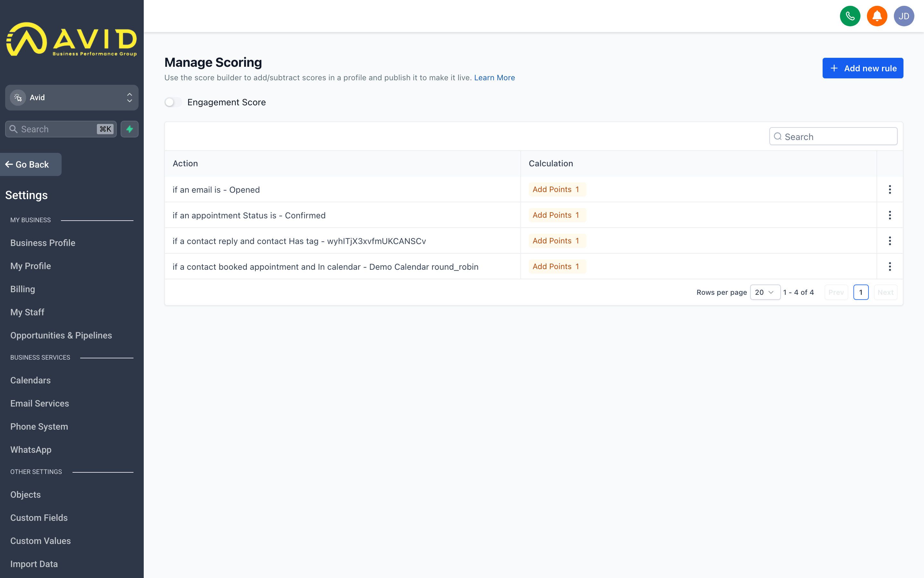Click the '1 - 4 of 4' count text

tap(798, 293)
